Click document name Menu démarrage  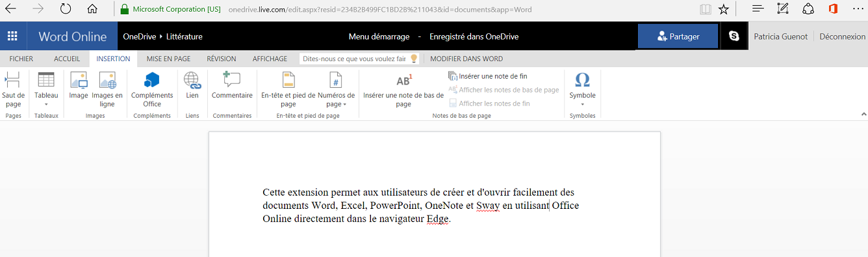pos(378,36)
